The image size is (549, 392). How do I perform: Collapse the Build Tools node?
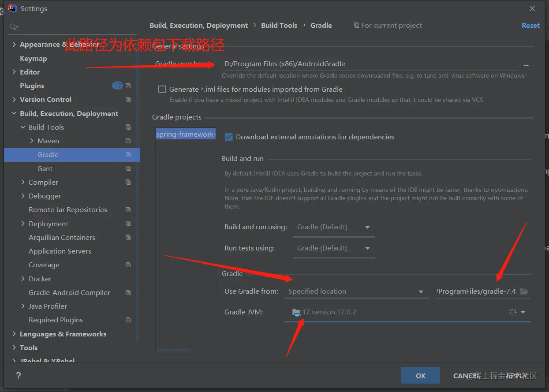point(23,127)
